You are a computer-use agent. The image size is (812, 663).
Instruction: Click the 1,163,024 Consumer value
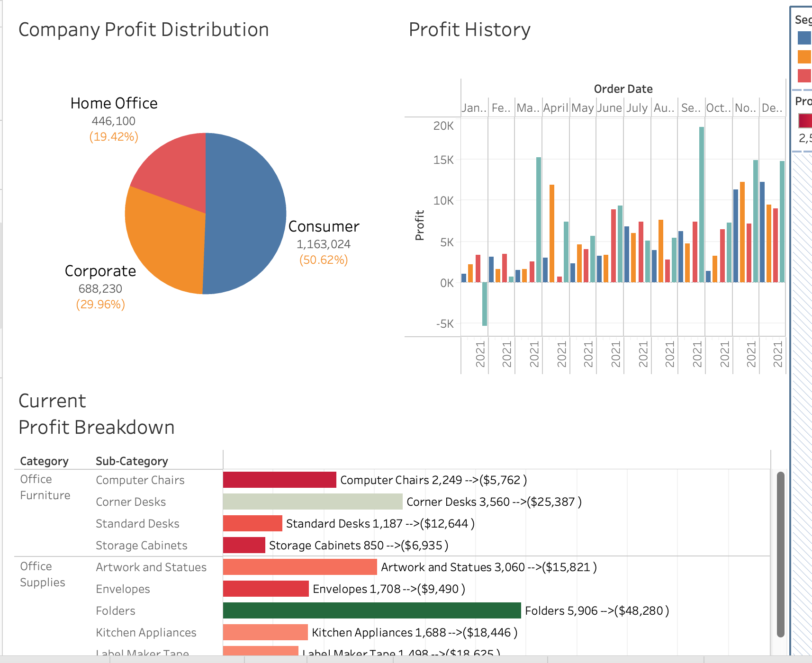(x=324, y=244)
